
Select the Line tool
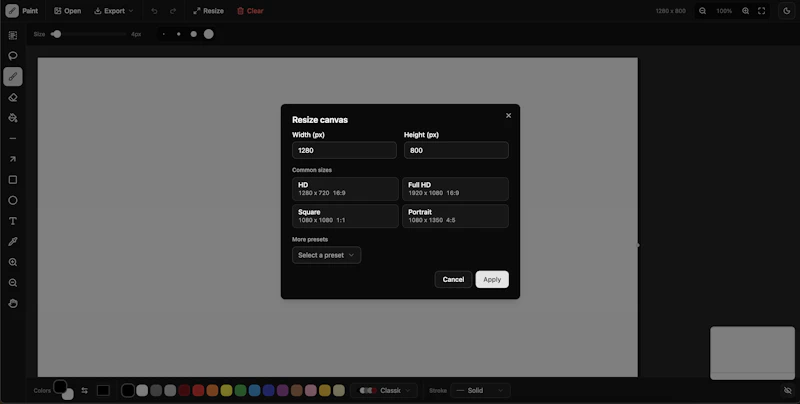[13, 138]
